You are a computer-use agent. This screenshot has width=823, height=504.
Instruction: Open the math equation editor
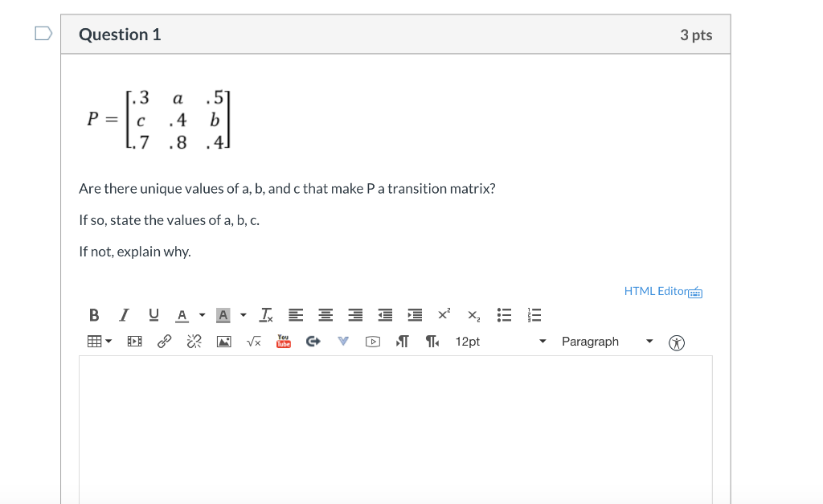point(254,342)
